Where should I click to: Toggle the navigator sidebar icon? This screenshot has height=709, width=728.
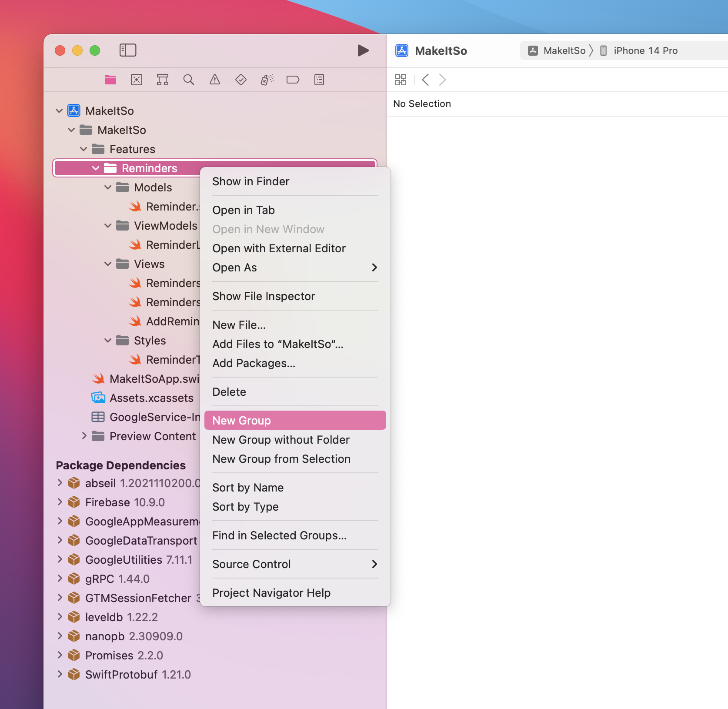tap(128, 50)
